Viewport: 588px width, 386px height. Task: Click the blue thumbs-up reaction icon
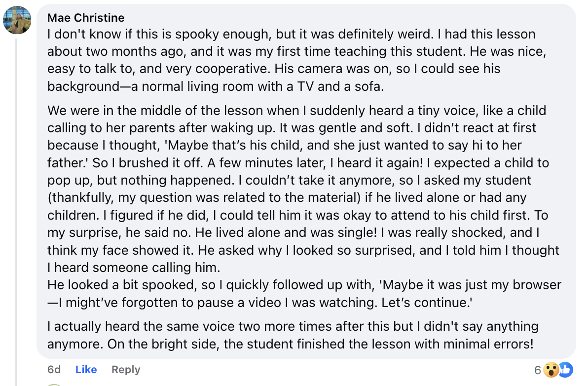pyautogui.click(x=564, y=370)
